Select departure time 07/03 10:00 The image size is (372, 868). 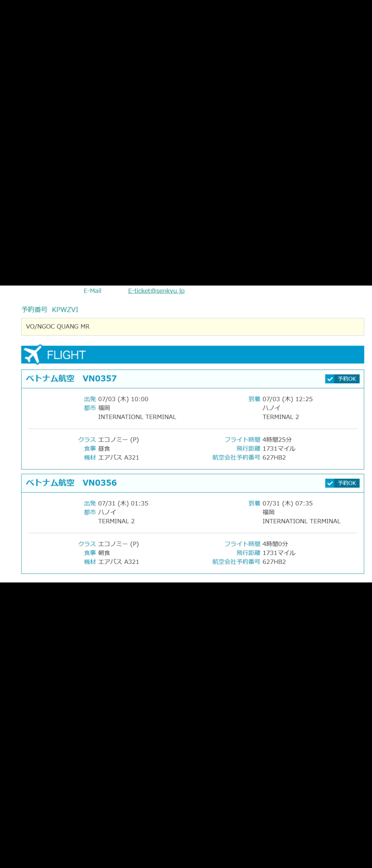pyautogui.click(x=123, y=399)
